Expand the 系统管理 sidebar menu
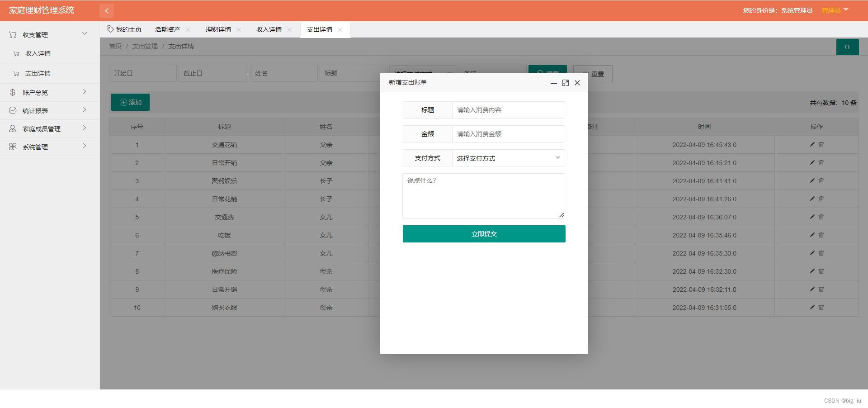Viewport: 868px width, 408px height. point(50,147)
